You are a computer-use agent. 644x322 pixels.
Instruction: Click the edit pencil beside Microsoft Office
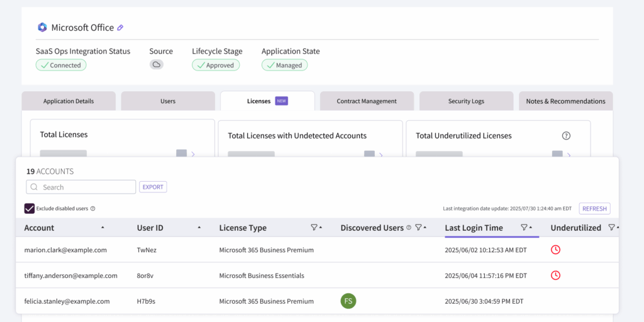(120, 28)
